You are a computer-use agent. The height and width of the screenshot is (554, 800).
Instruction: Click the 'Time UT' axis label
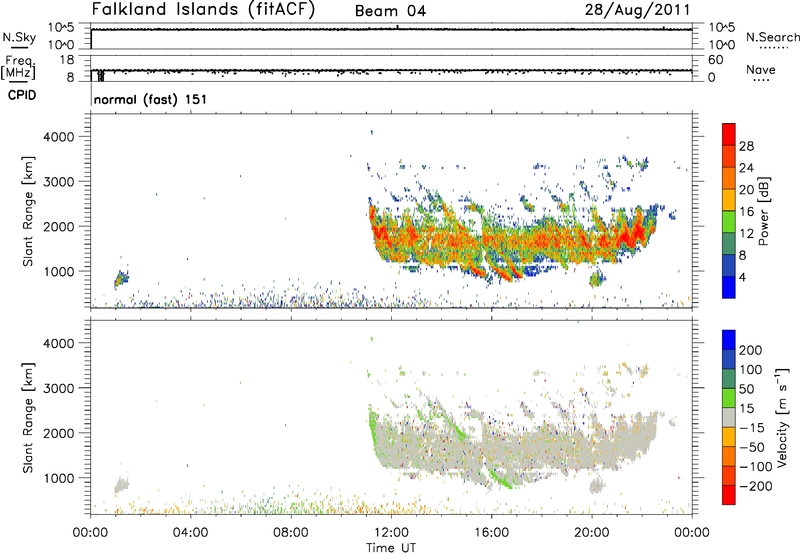391,546
